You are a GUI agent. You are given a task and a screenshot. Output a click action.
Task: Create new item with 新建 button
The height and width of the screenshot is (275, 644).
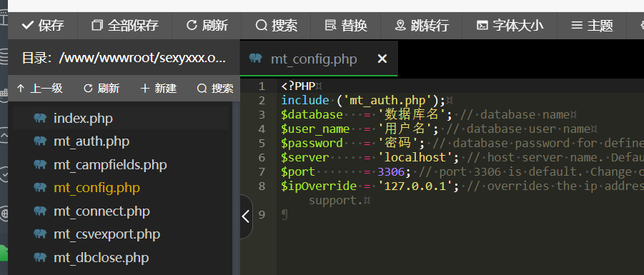click(x=159, y=89)
